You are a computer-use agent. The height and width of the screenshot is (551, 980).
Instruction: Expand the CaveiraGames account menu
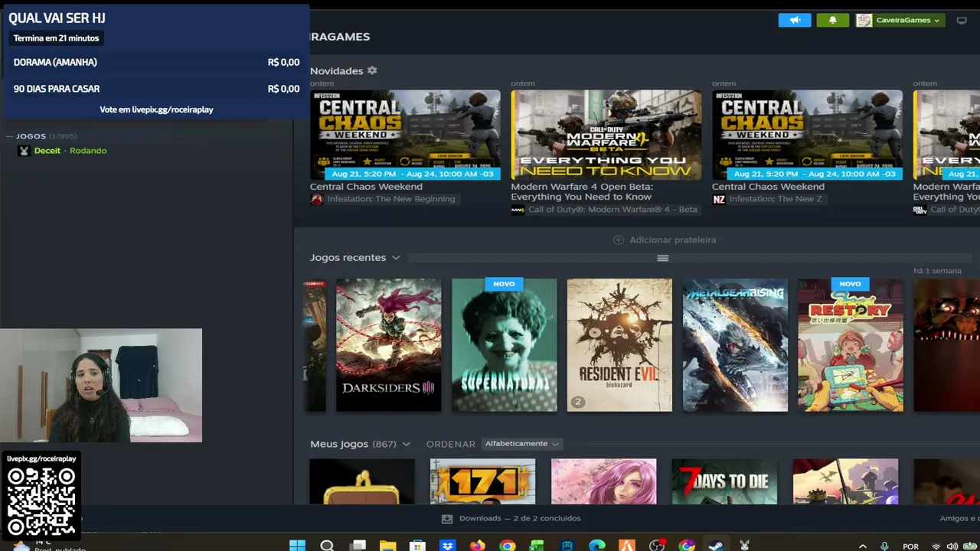900,21
